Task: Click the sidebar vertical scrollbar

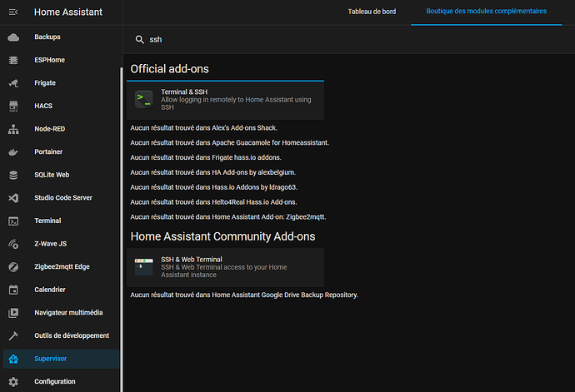Action: click(x=122, y=230)
